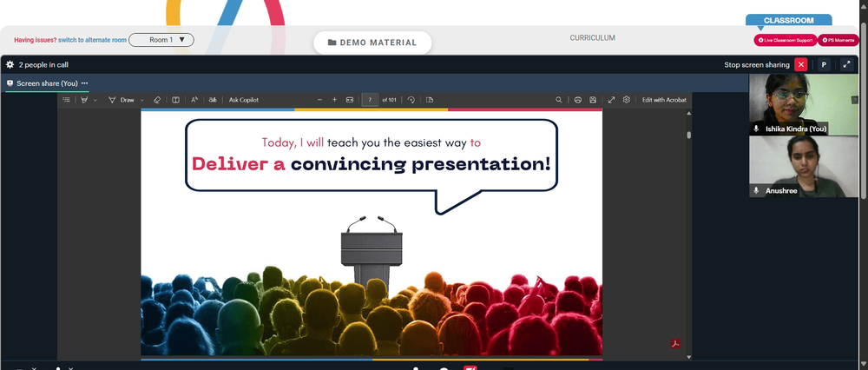
Task: Click the PDF scrollbar up arrow
Action: coord(689,114)
